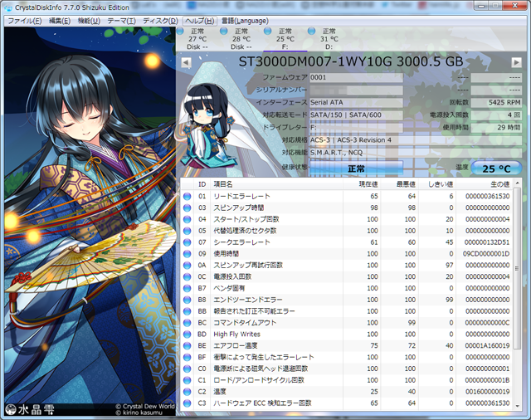The height and width of the screenshot is (420, 531).
Task: Click status icon of 0A スピンアップ再試行回数
Action: click(x=187, y=266)
